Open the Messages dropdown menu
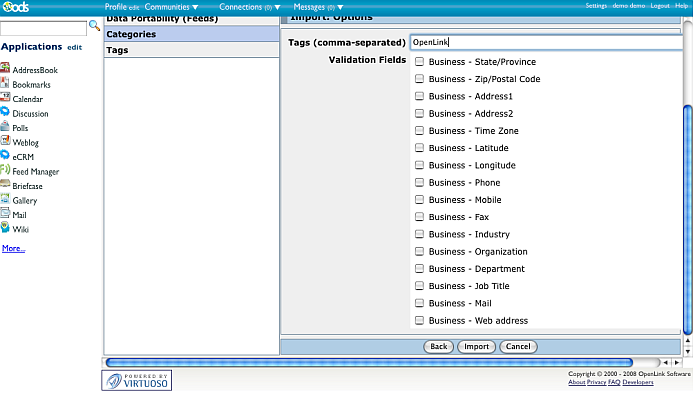Screen dimensions: 700x405 (x=318, y=7)
